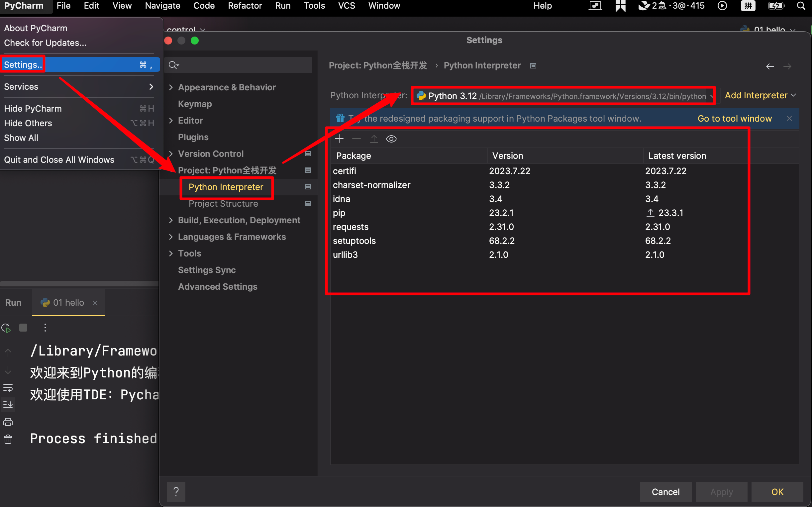Click the install package plus icon

339,139
